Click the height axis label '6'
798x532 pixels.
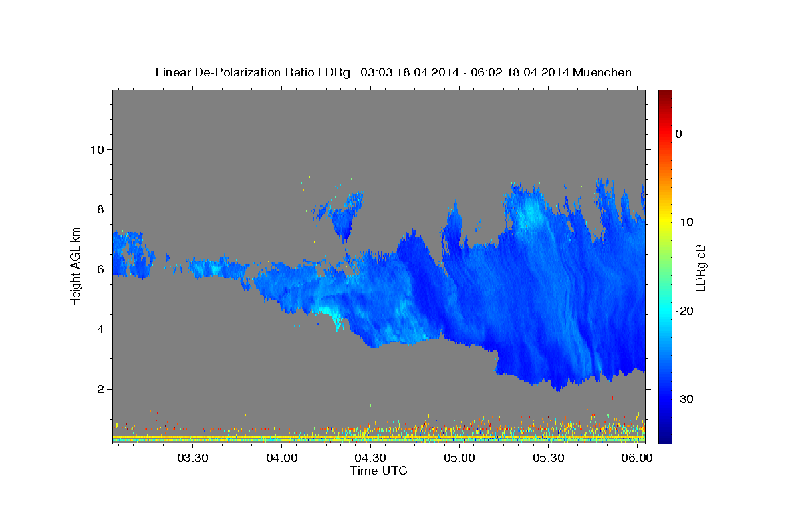(100, 269)
